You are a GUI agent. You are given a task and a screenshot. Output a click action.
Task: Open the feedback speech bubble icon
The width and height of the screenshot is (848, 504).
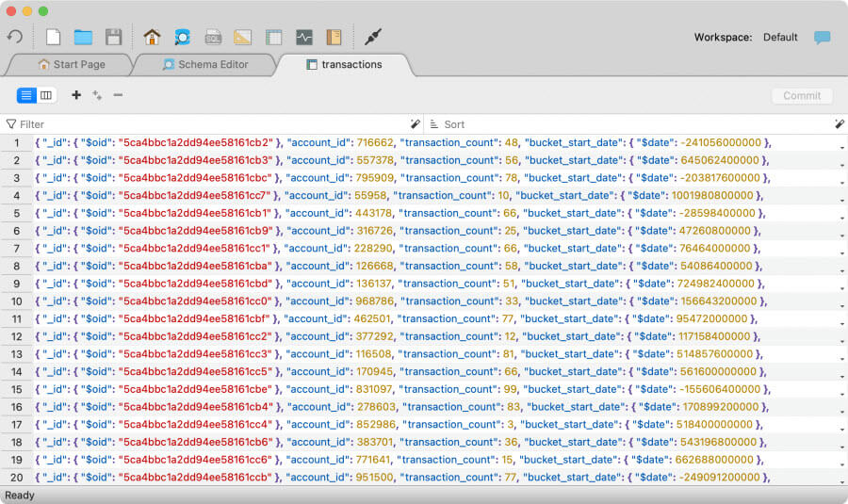click(x=822, y=38)
